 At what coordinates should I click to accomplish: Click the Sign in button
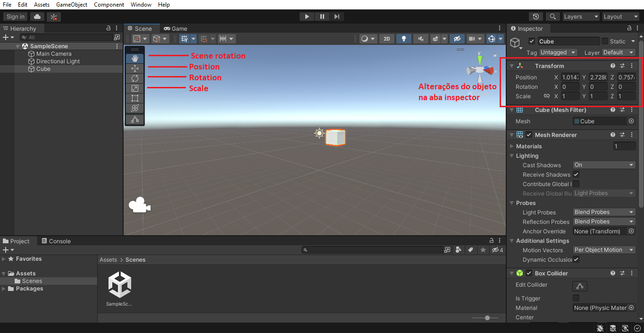point(15,16)
